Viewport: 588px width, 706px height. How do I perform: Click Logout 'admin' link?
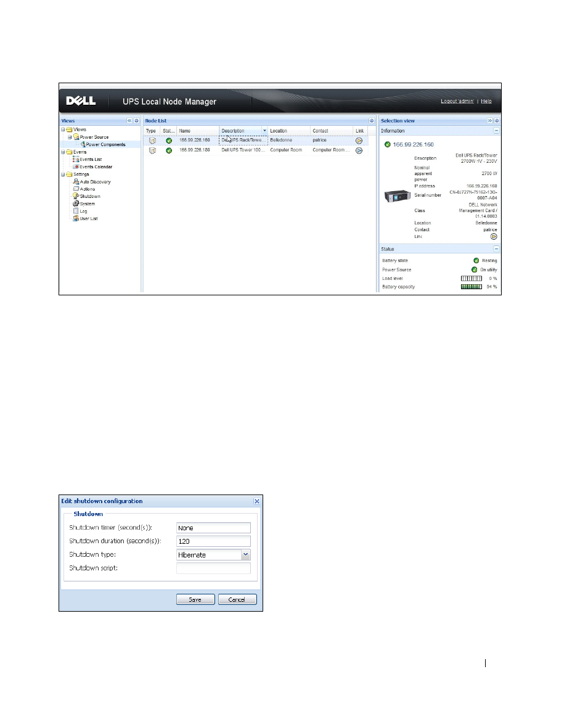tap(457, 101)
